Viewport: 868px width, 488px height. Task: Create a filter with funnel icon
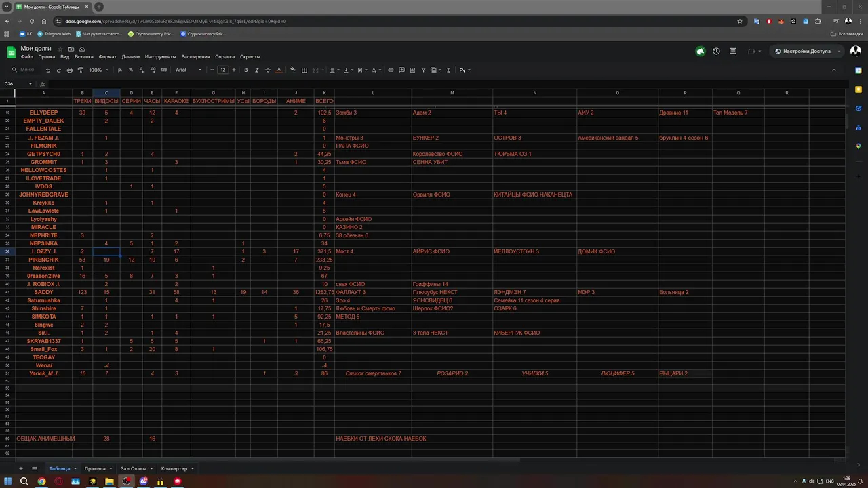(423, 70)
